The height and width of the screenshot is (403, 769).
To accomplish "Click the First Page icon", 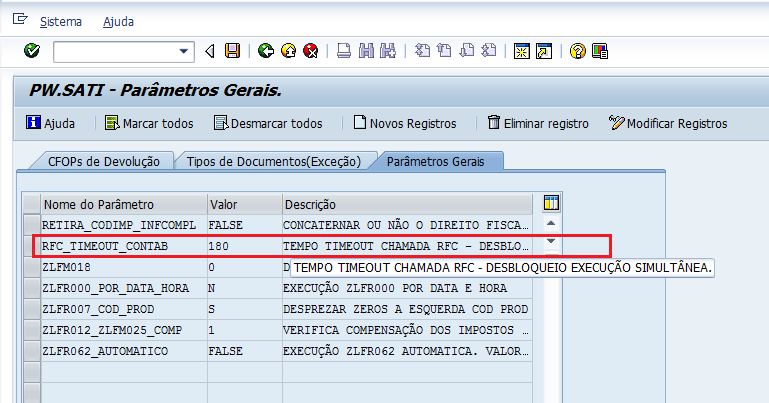I will pyautogui.click(x=422, y=51).
